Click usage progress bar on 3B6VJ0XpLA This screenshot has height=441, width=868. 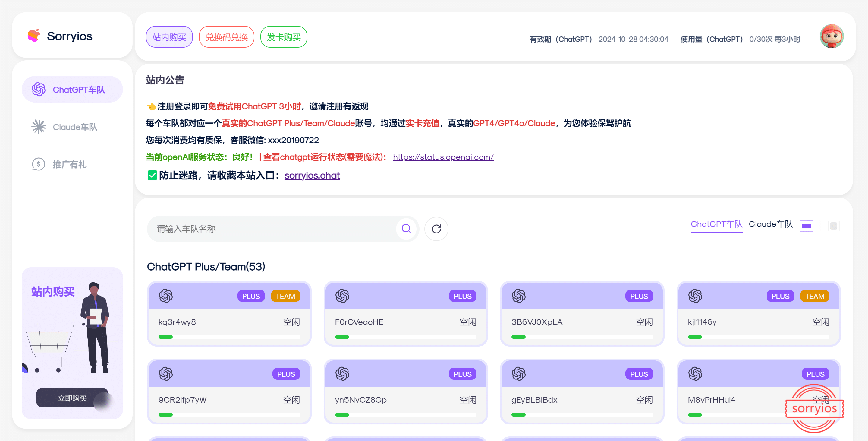582,337
